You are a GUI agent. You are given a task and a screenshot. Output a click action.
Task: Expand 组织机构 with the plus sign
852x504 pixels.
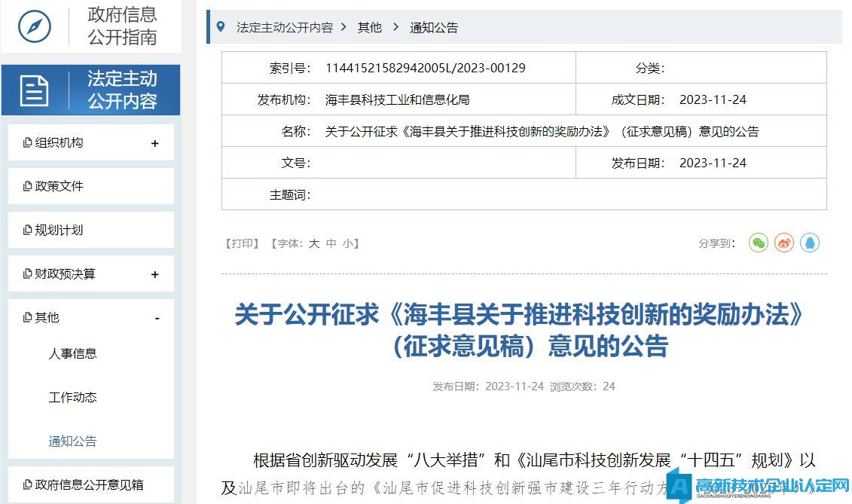pos(155,143)
